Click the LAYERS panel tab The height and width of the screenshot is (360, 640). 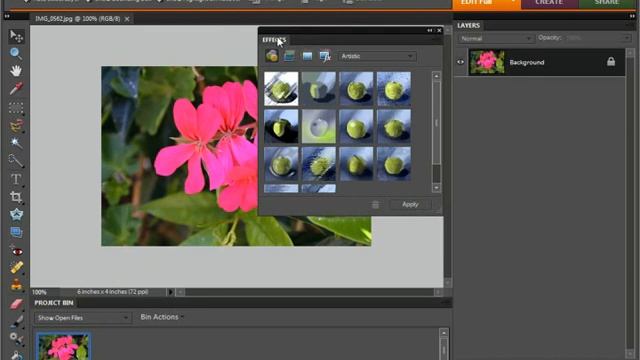point(469,25)
